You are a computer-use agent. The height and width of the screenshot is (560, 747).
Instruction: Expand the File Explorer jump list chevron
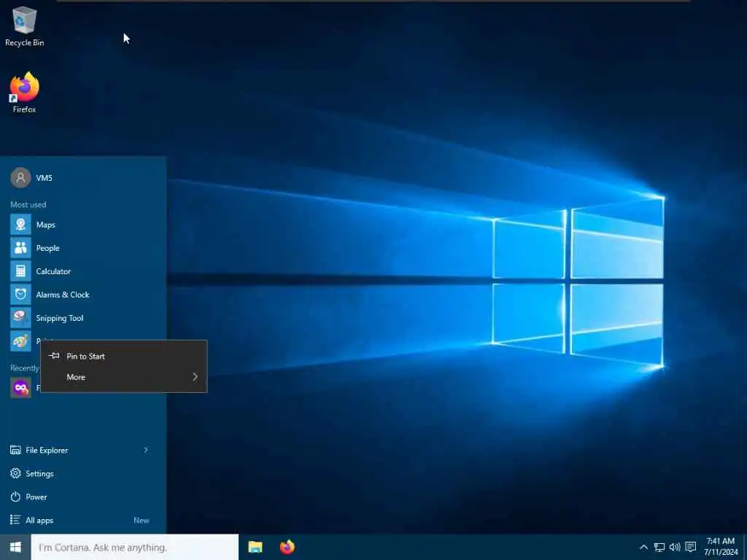click(146, 450)
